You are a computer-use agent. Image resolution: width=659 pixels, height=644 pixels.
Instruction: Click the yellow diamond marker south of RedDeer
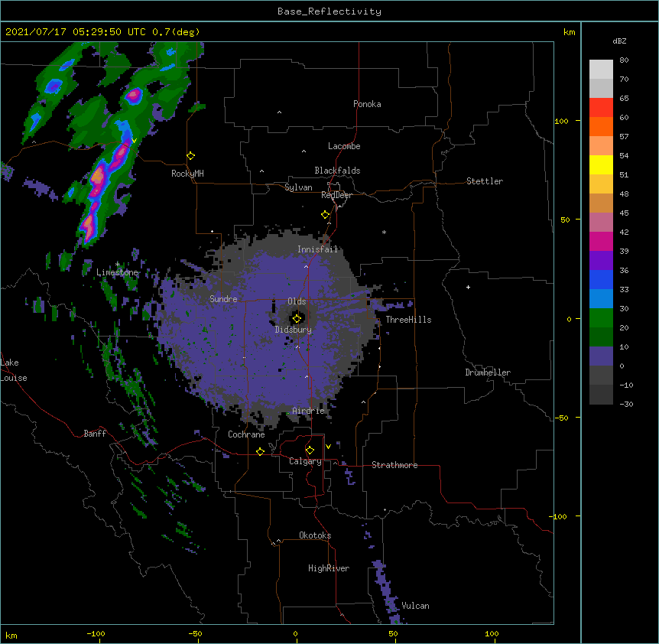[x=326, y=215]
